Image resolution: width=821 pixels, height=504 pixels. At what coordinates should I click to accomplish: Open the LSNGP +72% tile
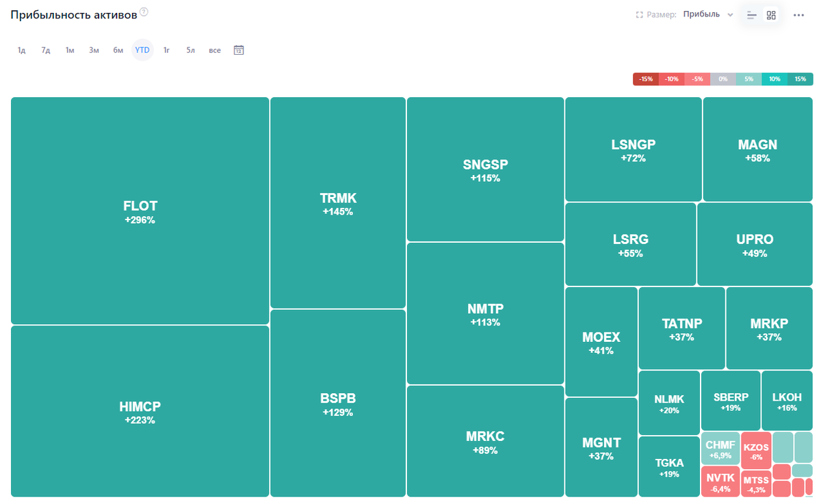point(634,149)
